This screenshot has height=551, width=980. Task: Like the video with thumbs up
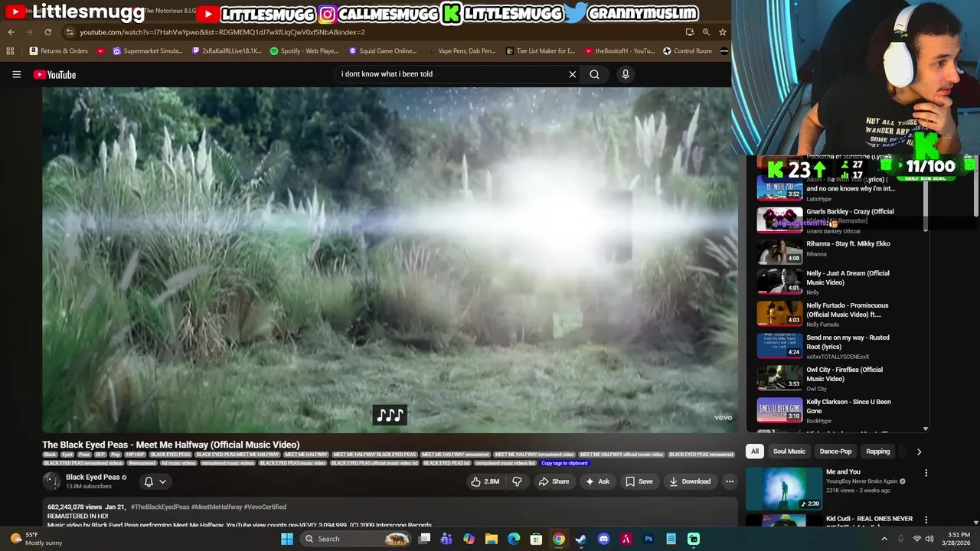click(485, 481)
